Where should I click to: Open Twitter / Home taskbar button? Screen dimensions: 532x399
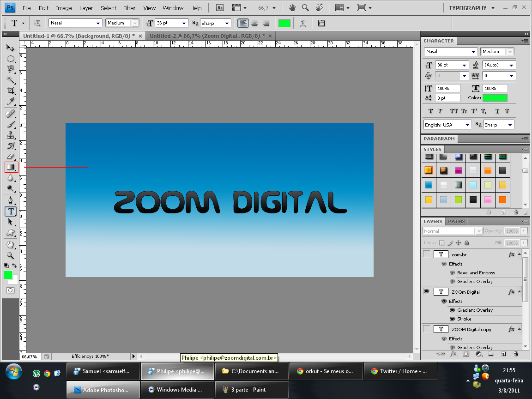click(400, 371)
